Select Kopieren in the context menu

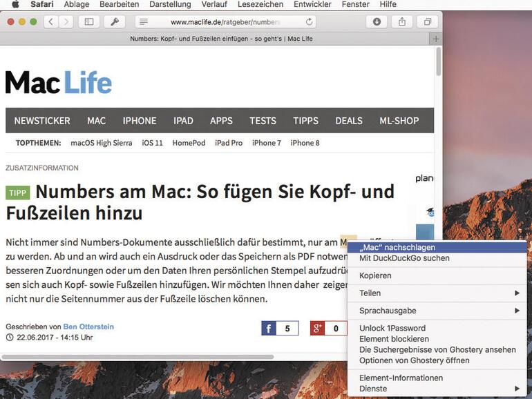pos(437,275)
